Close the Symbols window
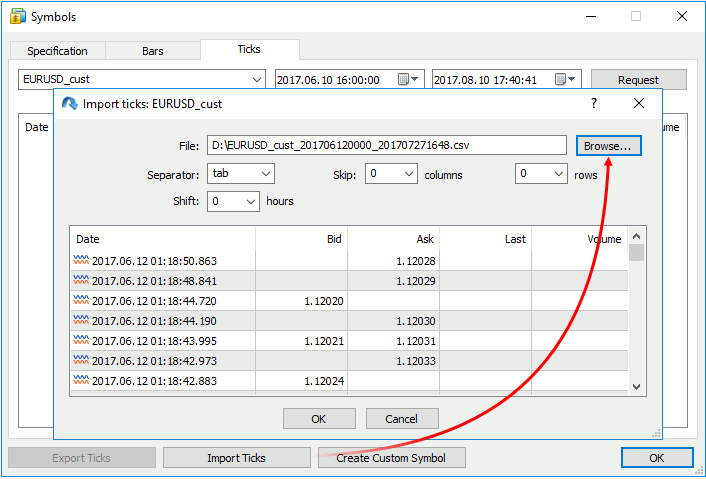This screenshot has height=479, width=706. [x=682, y=17]
